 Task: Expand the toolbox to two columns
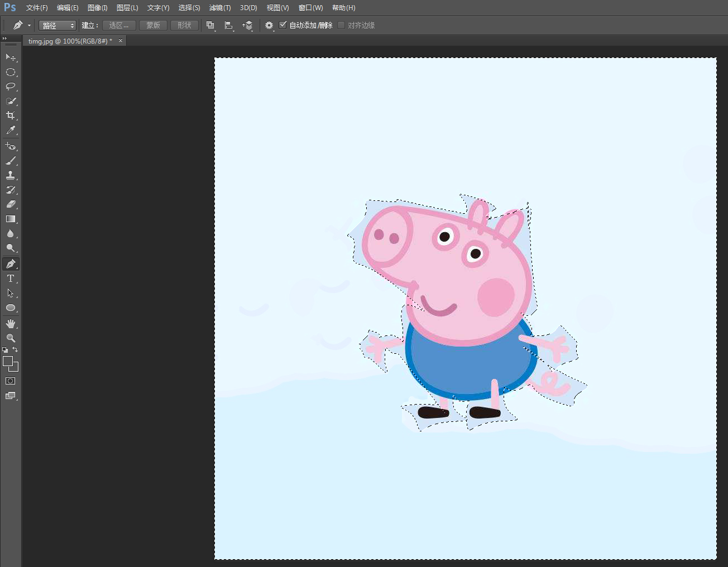(x=4, y=39)
